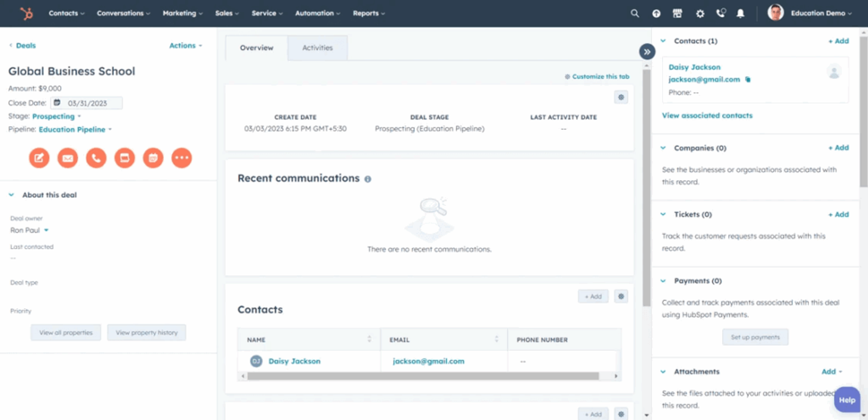Open the Sales navigation menu
868x420 pixels.
click(227, 13)
